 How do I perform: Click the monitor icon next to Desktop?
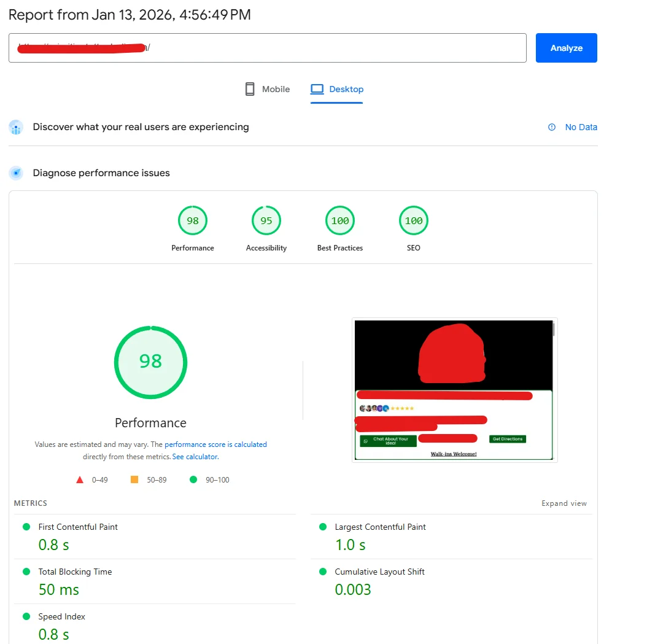[x=319, y=89]
